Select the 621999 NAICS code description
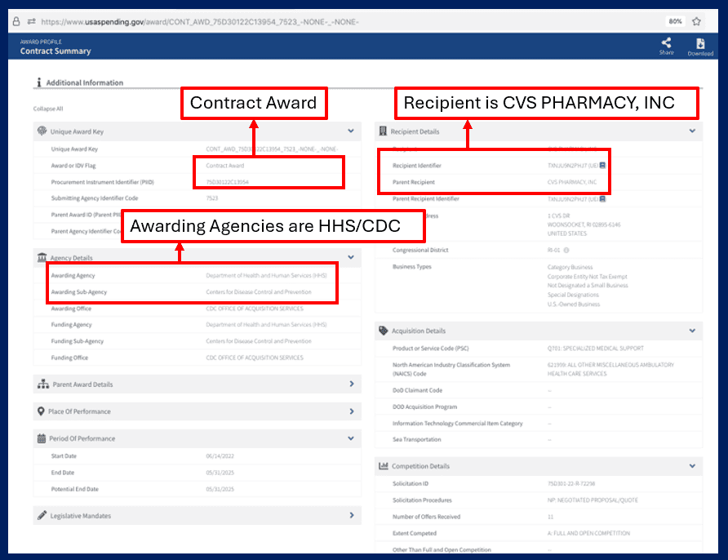728x560 pixels. pyautogui.click(x=610, y=369)
